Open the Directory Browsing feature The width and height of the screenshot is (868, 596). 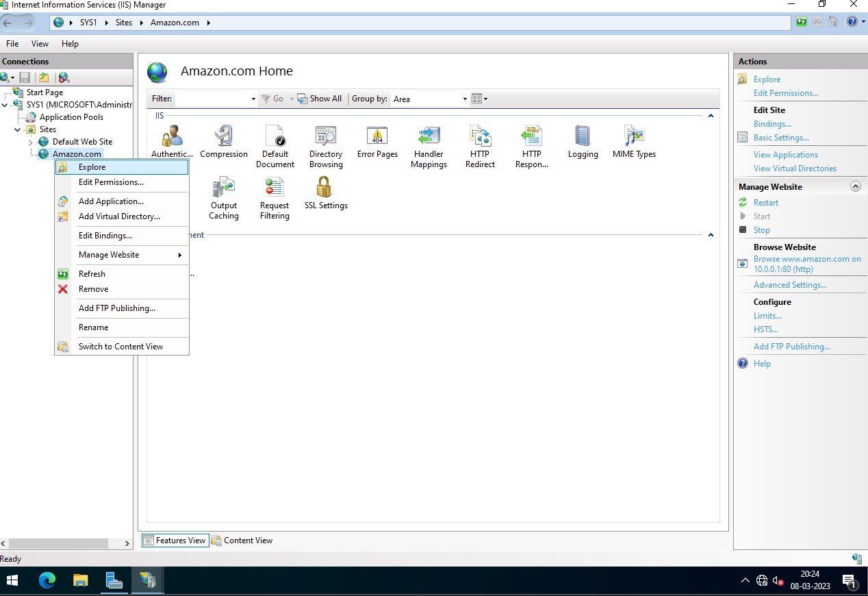[326, 147]
